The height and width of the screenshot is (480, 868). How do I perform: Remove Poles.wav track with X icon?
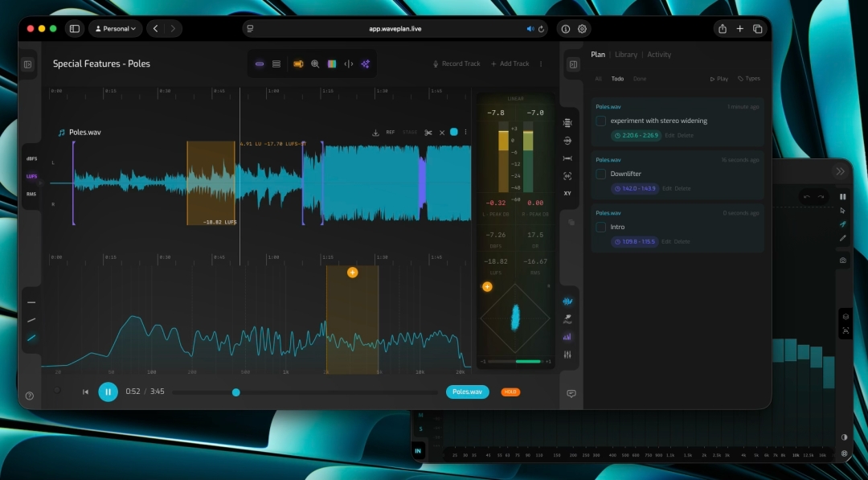(x=442, y=133)
